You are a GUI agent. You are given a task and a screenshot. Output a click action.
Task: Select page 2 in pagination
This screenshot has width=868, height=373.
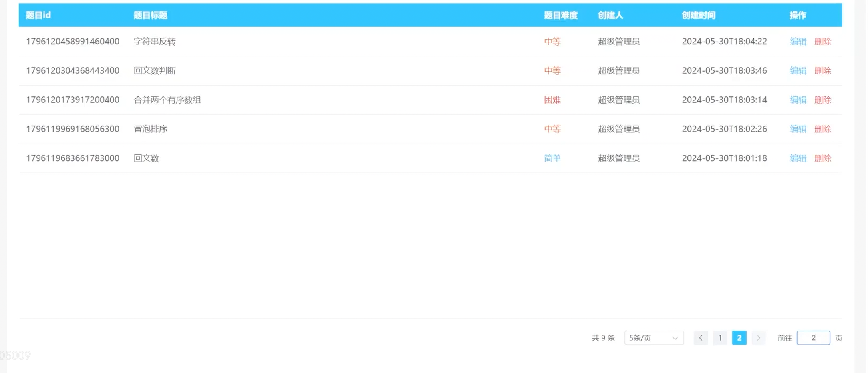click(x=739, y=338)
